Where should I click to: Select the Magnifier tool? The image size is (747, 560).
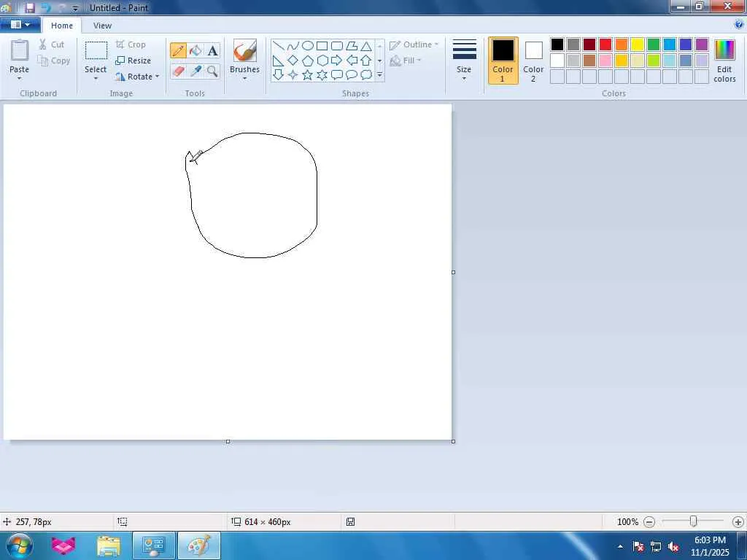click(212, 71)
